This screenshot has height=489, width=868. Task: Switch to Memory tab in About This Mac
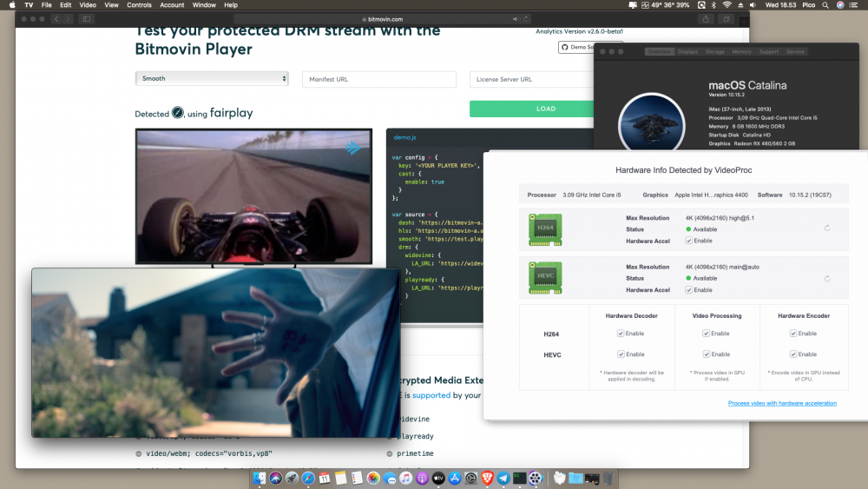coord(741,51)
